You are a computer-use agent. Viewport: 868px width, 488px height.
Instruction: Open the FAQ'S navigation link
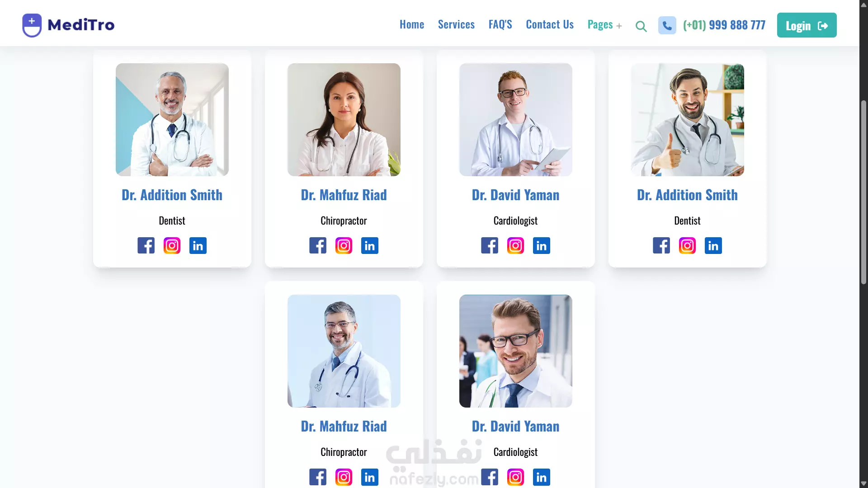click(x=500, y=24)
